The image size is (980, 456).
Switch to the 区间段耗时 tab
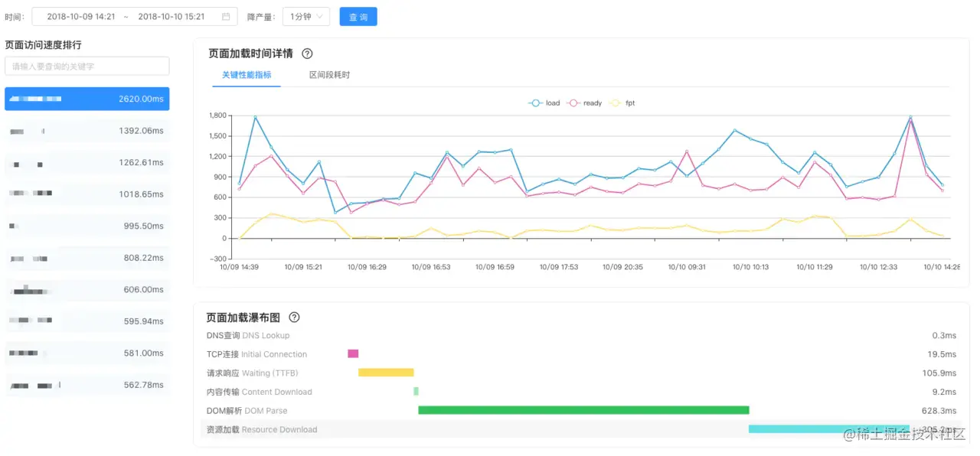[x=329, y=75]
